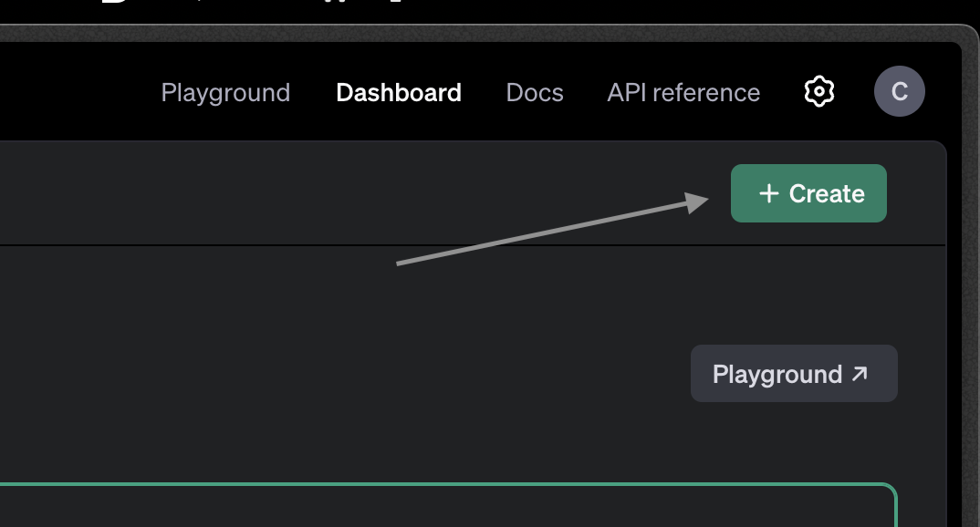Open the Playground shortcut button

794,374
